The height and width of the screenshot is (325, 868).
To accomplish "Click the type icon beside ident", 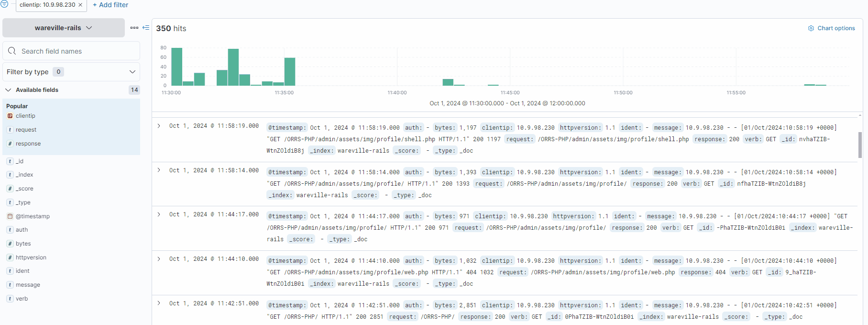I will [x=10, y=271].
